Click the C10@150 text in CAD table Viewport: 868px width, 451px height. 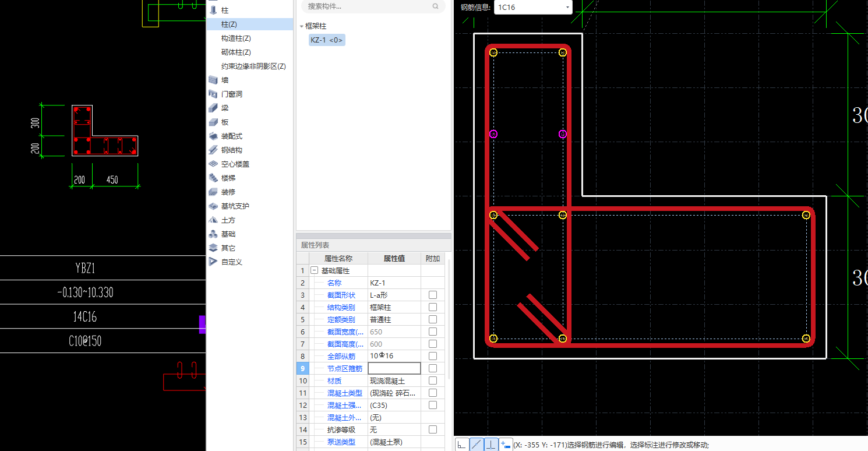(85, 341)
